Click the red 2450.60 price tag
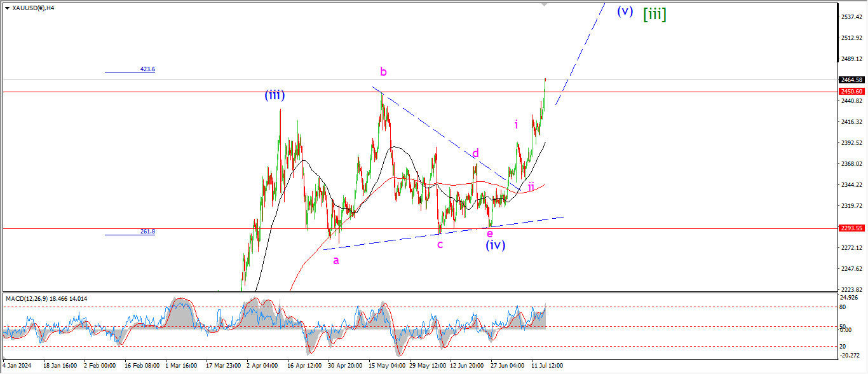 (851, 92)
